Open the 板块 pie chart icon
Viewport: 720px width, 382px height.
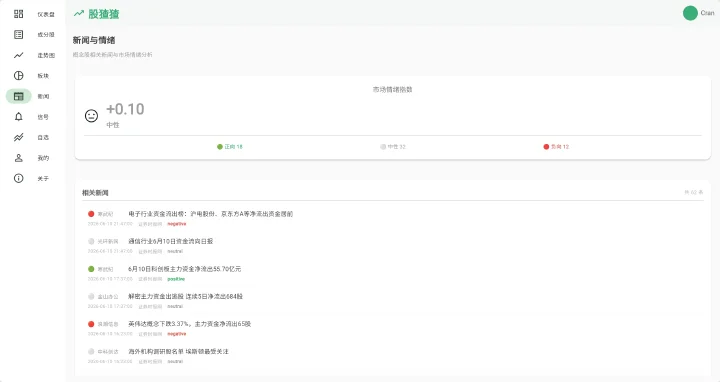[x=18, y=75]
